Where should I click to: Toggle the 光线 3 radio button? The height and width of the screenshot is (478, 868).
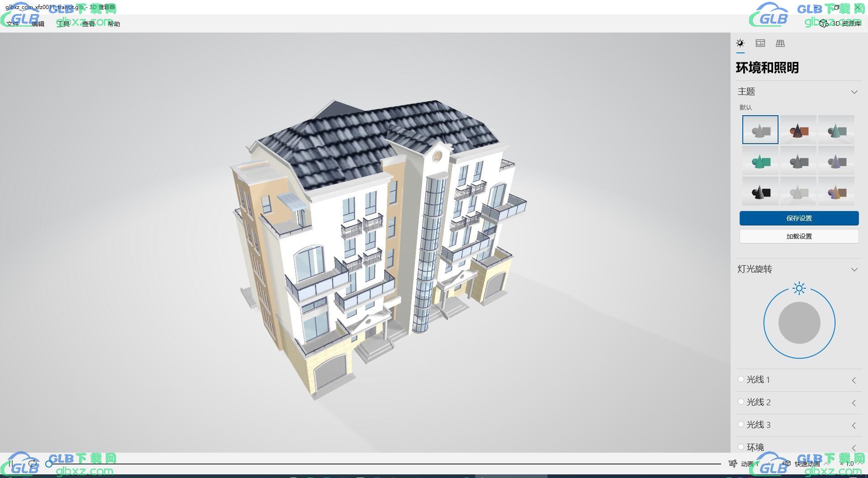point(741,424)
